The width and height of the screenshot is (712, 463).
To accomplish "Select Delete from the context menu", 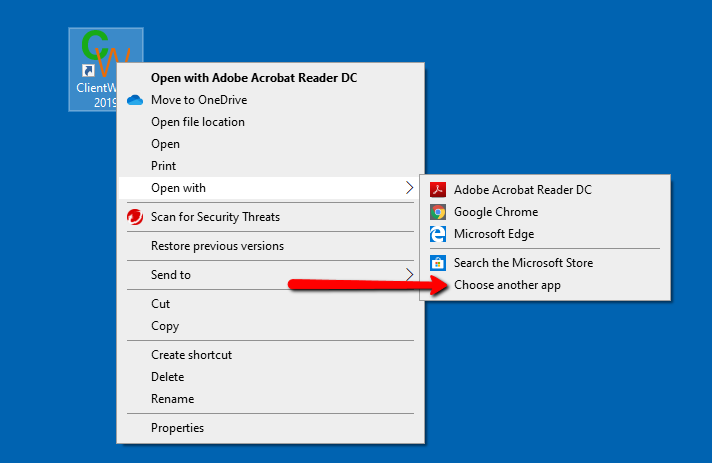I will pyautogui.click(x=271, y=377).
